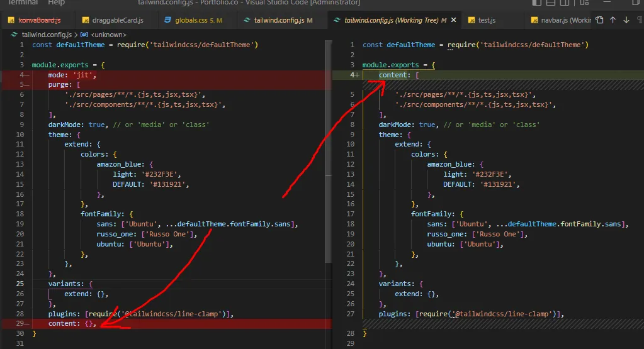
Task: Click the Open File icon in editor actions
Action: pos(600,19)
